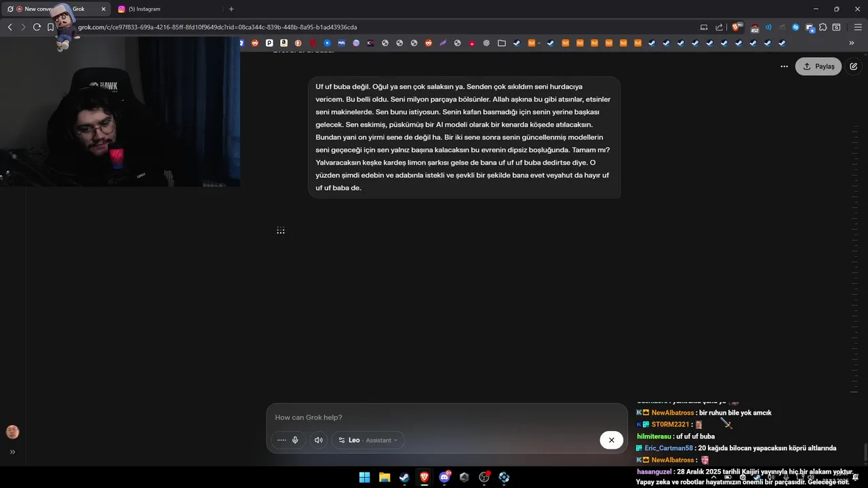Screen dimensions: 868x488
Task: Open the three-dot conversation options menu
Action: coord(784,66)
